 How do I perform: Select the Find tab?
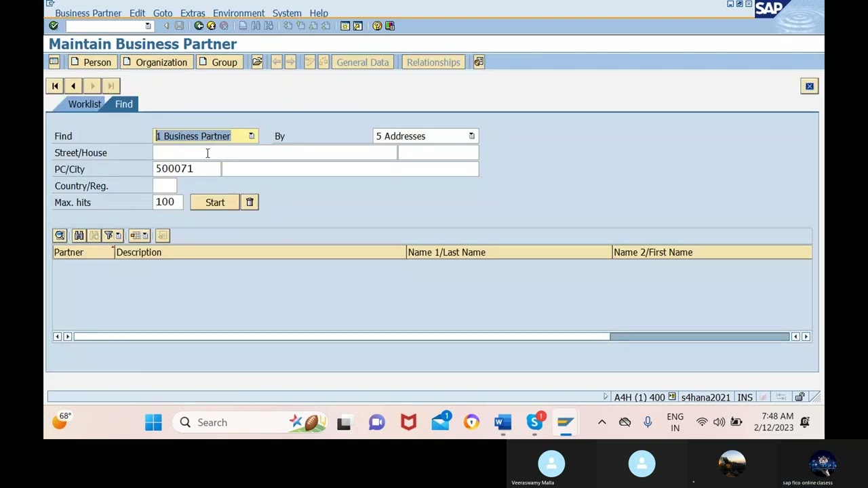[x=123, y=104]
